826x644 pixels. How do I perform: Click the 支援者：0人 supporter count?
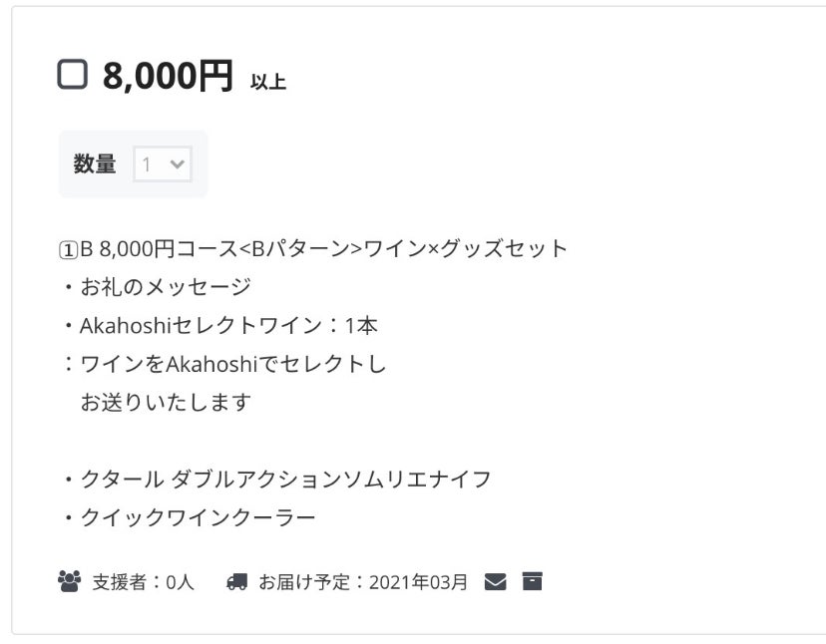[143, 582]
